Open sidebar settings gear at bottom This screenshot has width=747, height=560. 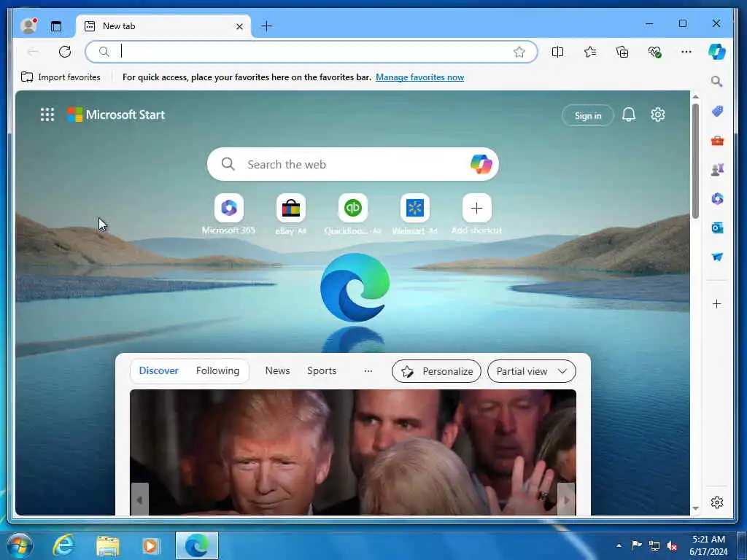tap(716, 502)
